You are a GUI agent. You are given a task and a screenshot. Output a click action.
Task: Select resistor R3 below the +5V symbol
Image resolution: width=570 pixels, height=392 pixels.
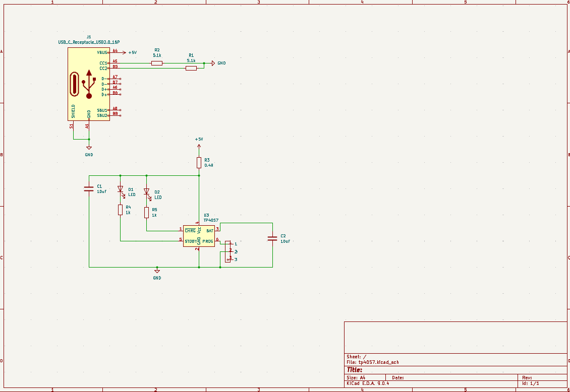click(x=199, y=162)
